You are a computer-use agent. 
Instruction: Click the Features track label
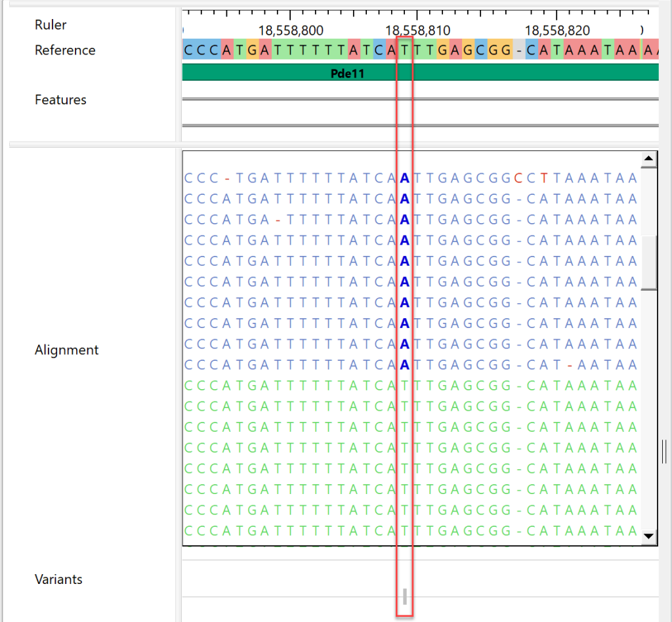[x=60, y=100]
